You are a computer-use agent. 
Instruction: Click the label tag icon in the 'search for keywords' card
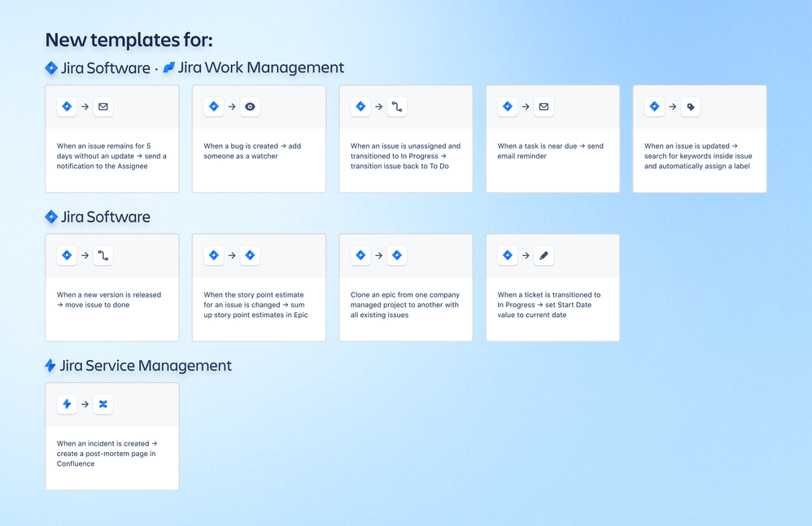pyautogui.click(x=691, y=107)
